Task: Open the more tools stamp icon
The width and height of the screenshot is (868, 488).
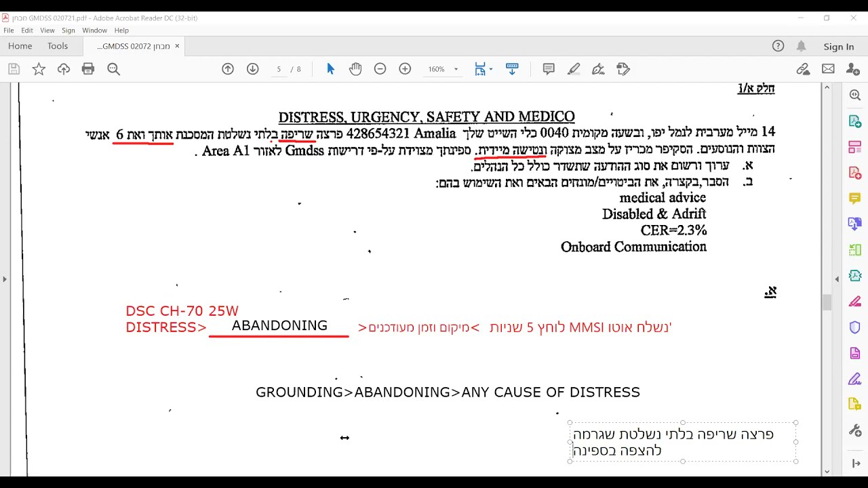Action: coord(623,69)
